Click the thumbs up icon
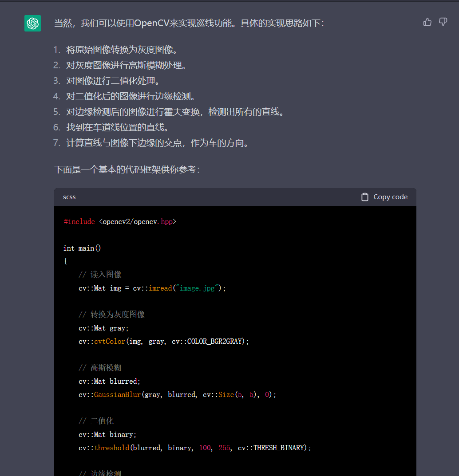459x476 pixels. (x=427, y=22)
